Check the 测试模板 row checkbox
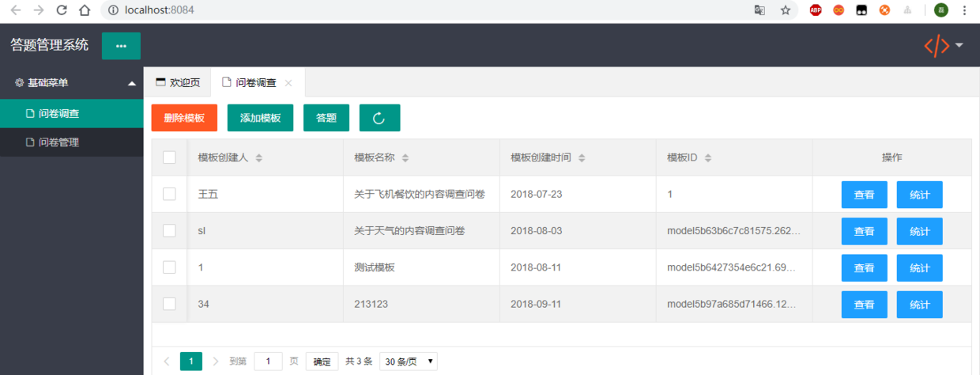Screen dimensions: 980x375 (169, 267)
